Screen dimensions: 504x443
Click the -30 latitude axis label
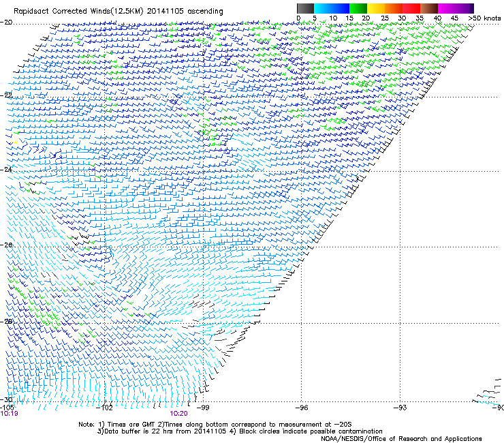click(x=6, y=399)
